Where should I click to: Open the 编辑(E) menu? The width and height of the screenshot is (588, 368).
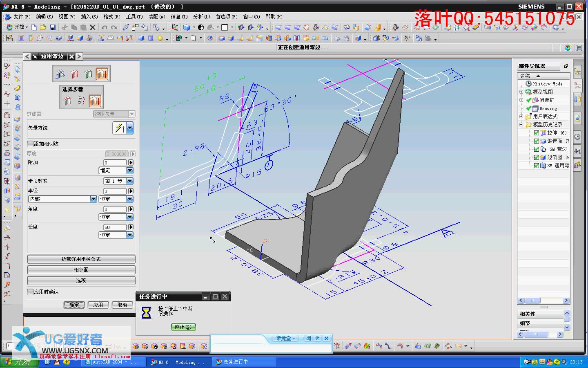click(44, 17)
